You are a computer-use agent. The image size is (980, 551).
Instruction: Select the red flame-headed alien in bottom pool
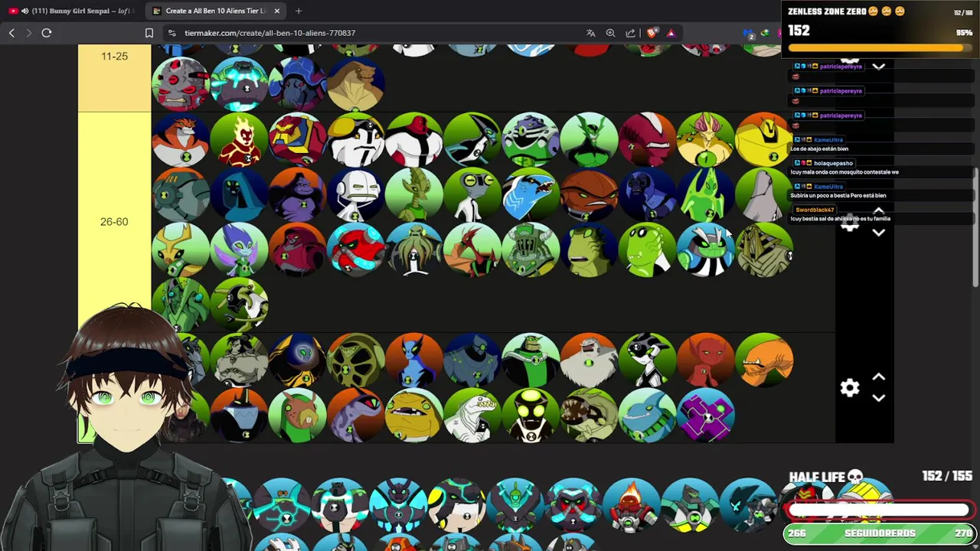point(631,504)
